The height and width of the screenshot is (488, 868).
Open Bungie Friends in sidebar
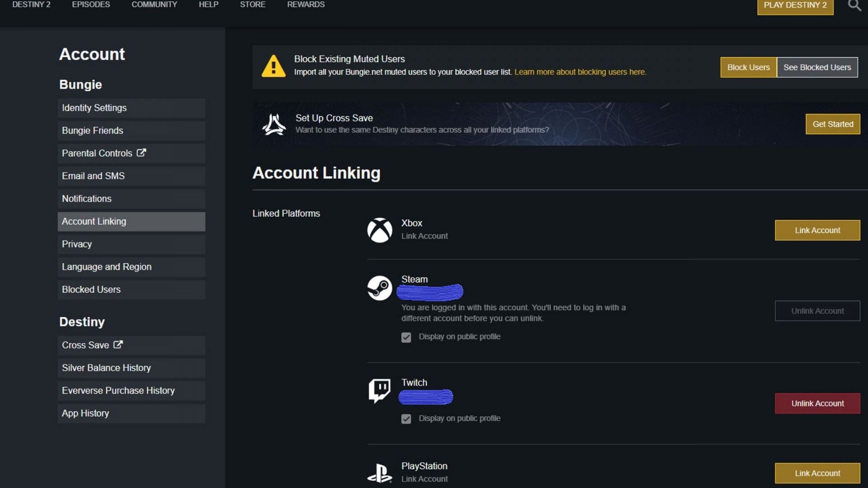pyautogui.click(x=132, y=131)
